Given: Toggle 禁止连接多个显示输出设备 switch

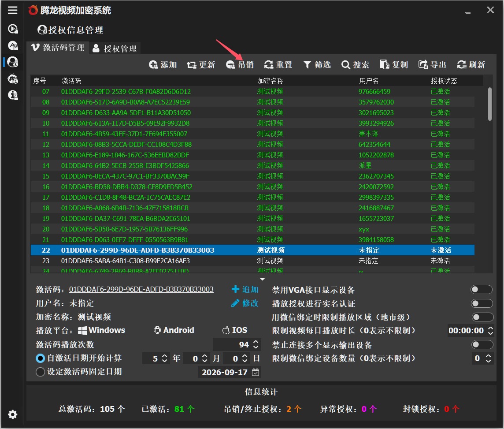Looking at the screenshot, I should [x=482, y=345].
